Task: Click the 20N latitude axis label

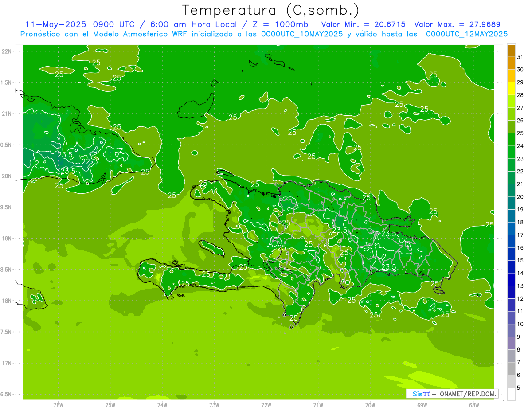Action: 8,176
